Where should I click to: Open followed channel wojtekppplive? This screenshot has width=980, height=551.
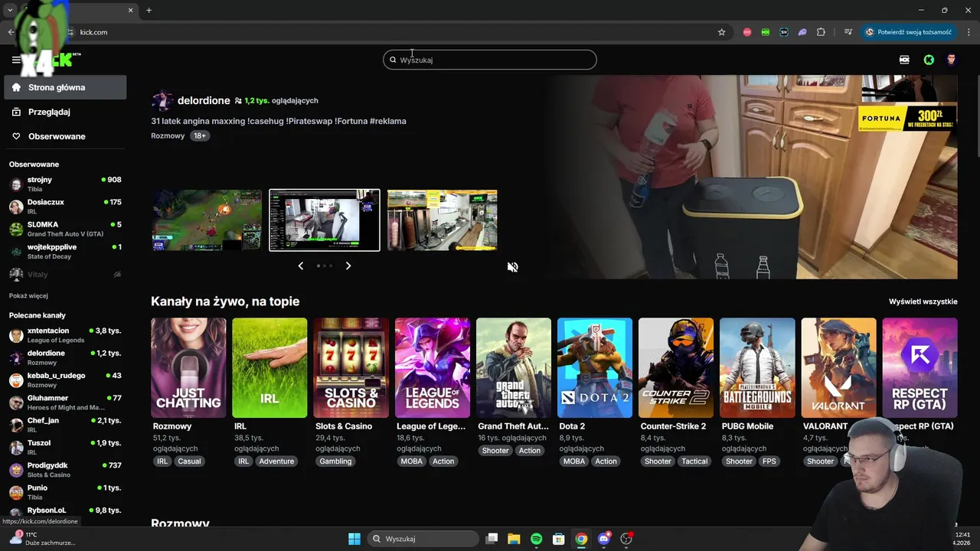coord(65,251)
